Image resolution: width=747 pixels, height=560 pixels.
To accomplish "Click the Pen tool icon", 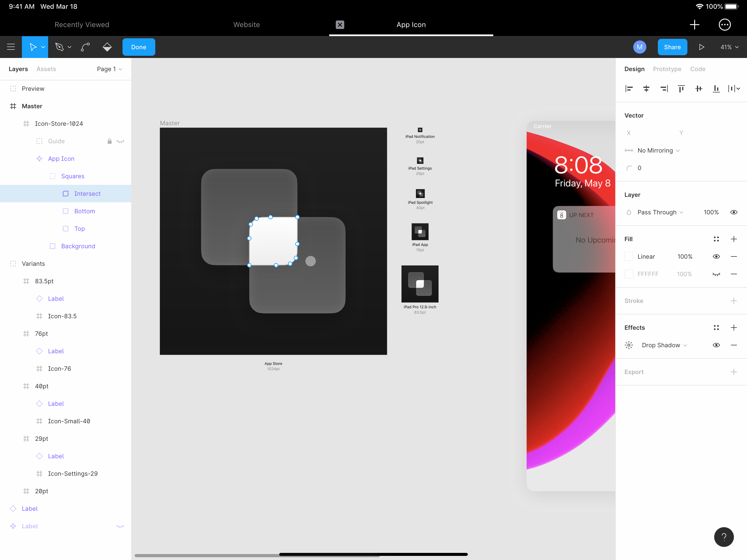I will (x=59, y=47).
